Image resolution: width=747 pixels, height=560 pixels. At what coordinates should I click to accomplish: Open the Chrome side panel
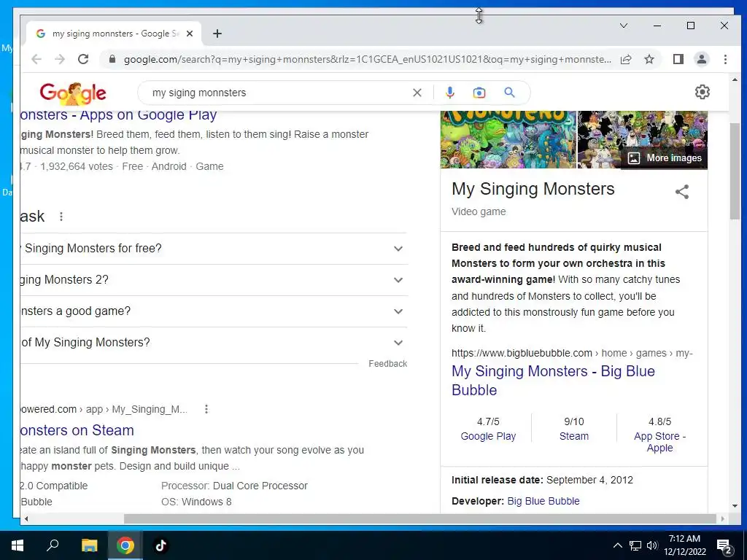click(678, 59)
